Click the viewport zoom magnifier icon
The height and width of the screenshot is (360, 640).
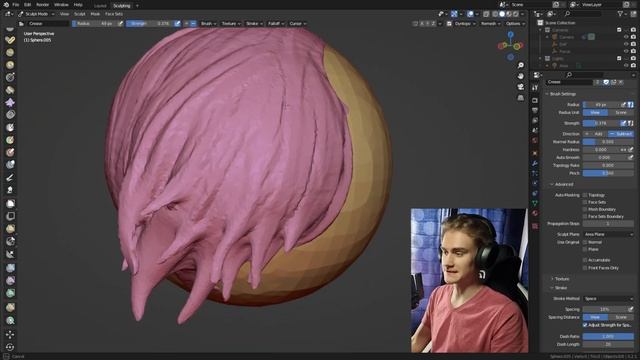coord(520,65)
